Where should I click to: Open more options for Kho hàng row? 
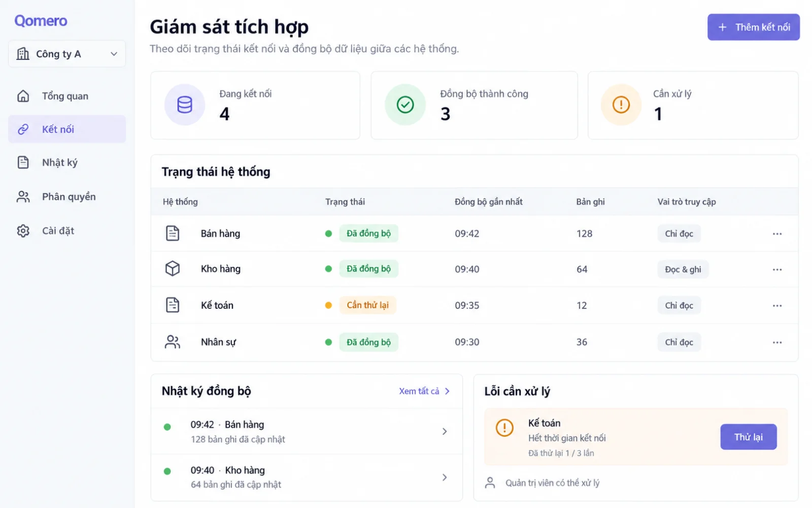click(x=777, y=269)
